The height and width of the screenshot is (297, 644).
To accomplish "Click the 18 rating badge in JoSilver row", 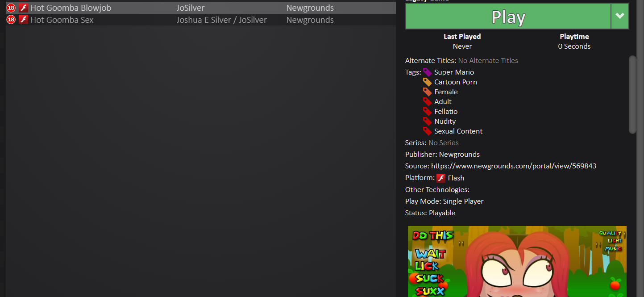I will click(11, 8).
